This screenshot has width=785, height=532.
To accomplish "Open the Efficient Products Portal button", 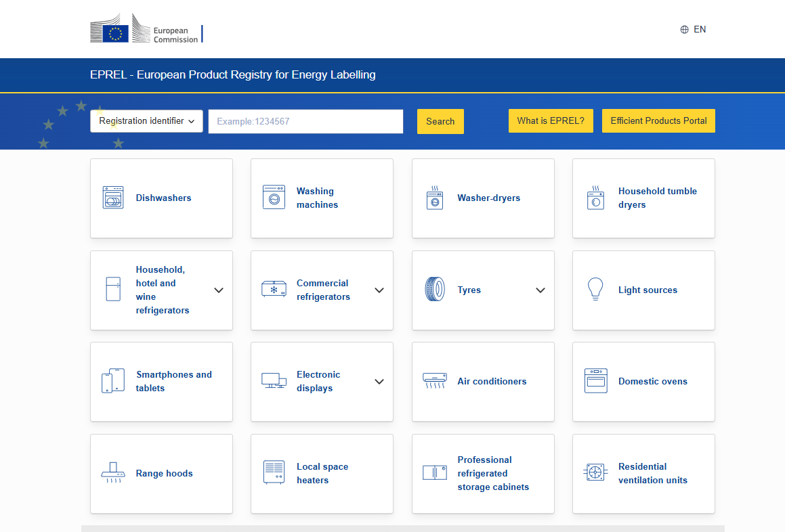I will (658, 120).
